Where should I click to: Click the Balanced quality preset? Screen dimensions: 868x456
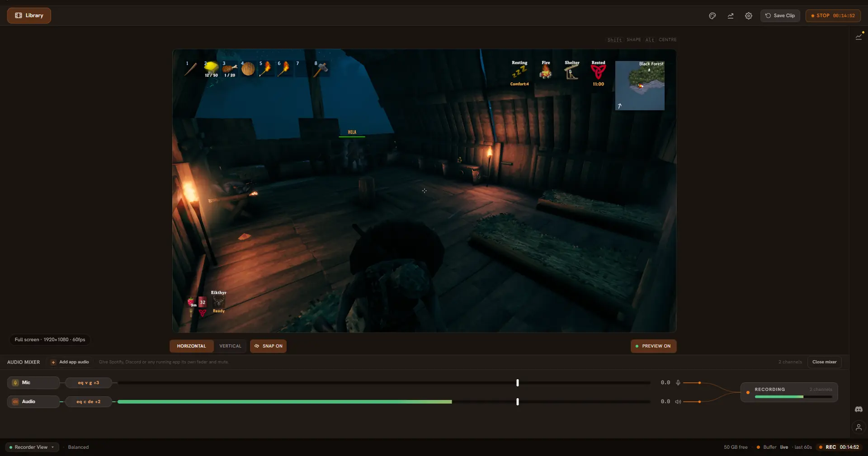[x=78, y=447]
